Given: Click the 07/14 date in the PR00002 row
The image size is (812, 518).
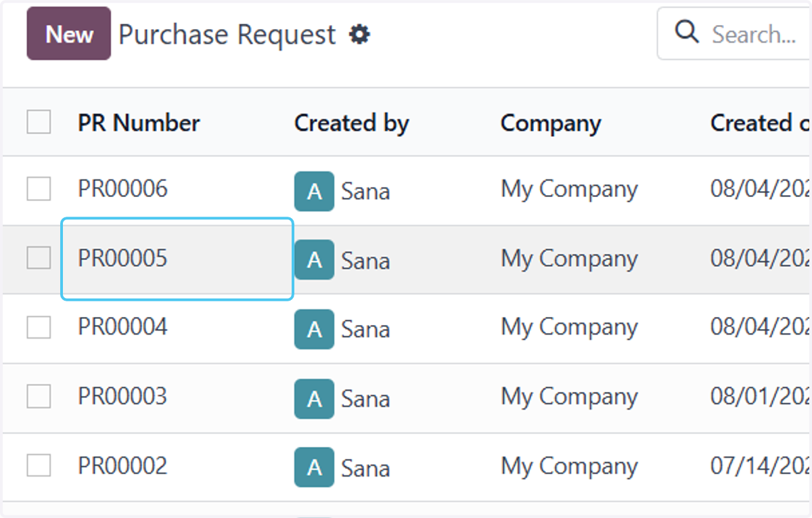Looking at the screenshot, I should [761, 467].
